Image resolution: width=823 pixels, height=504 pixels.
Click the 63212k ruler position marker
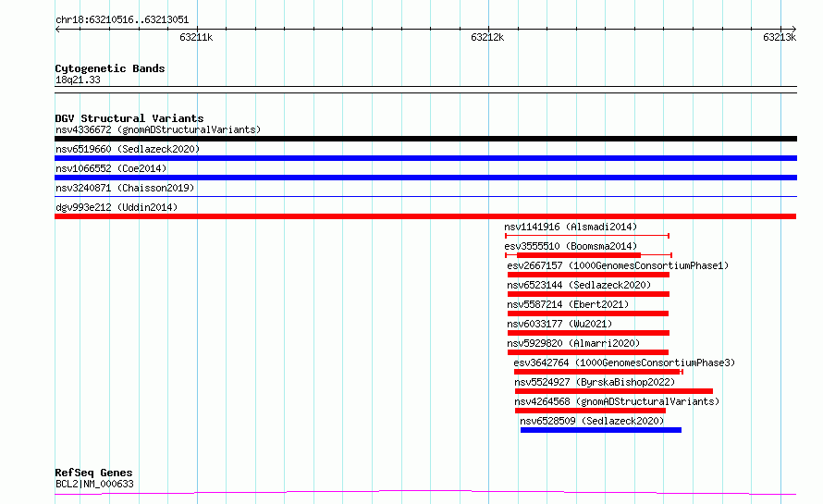[x=487, y=37]
